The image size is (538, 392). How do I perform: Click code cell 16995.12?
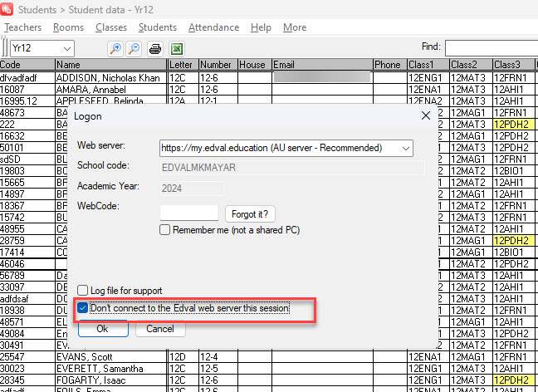coord(27,101)
